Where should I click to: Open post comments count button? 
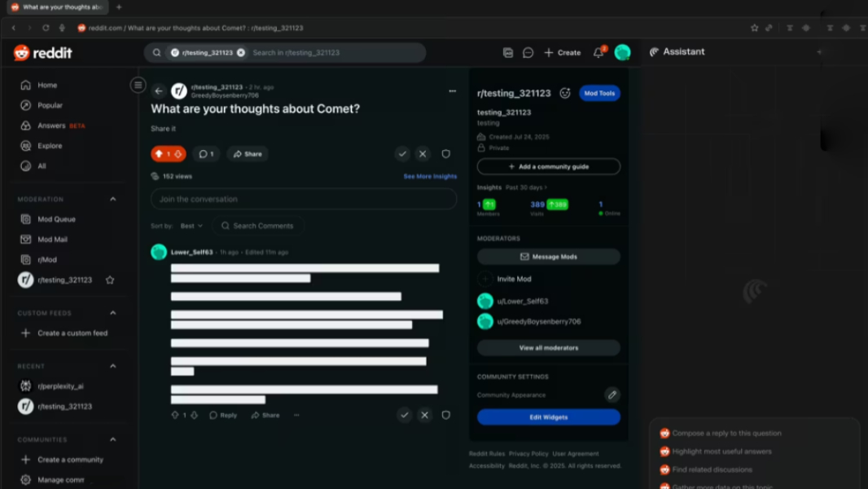click(x=207, y=154)
